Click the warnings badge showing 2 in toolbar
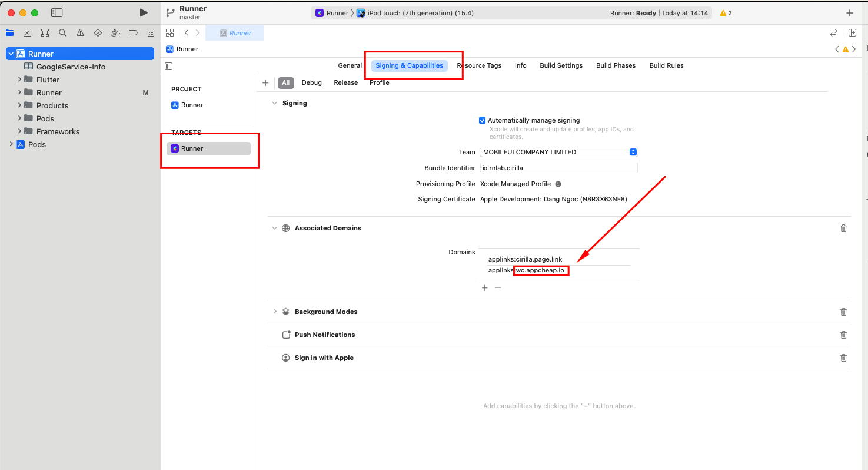Image resolution: width=868 pixels, height=470 pixels. point(725,12)
